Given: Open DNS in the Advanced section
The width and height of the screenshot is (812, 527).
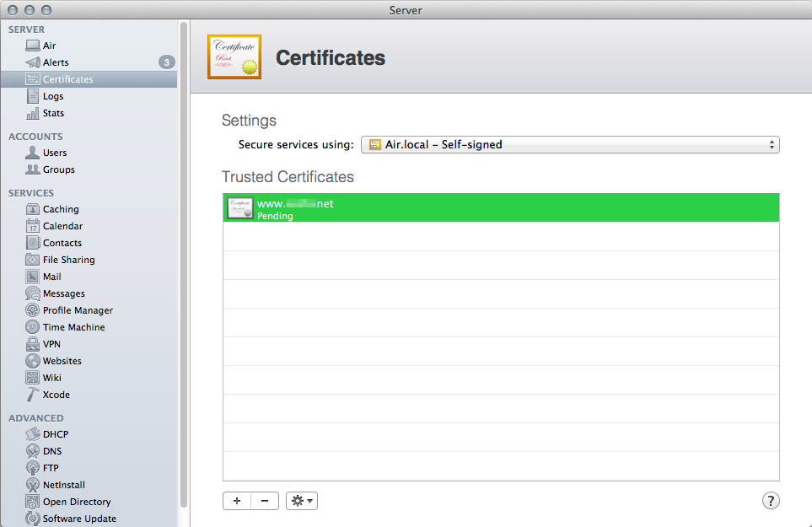Looking at the screenshot, I should (52, 451).
